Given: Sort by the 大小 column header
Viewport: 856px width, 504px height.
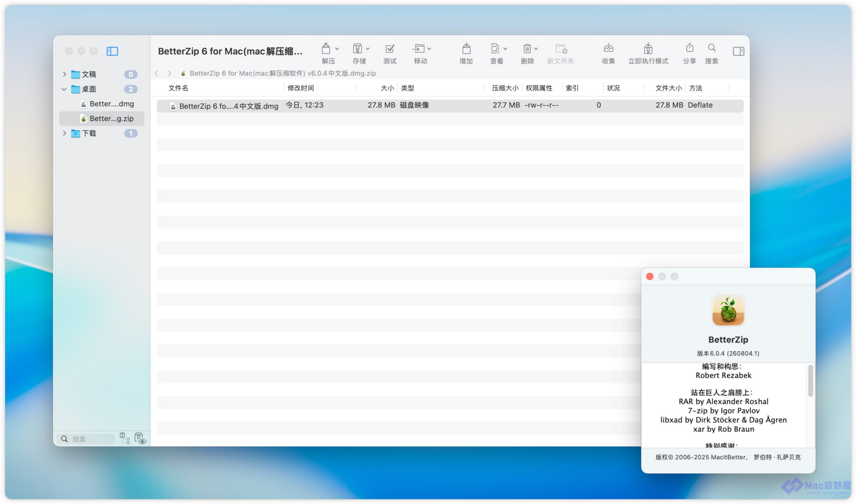Looking at the screenshot, I should point(387,88).
